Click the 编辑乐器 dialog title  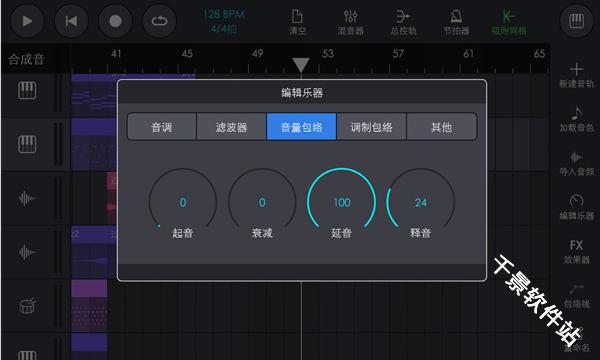(302, 93)
